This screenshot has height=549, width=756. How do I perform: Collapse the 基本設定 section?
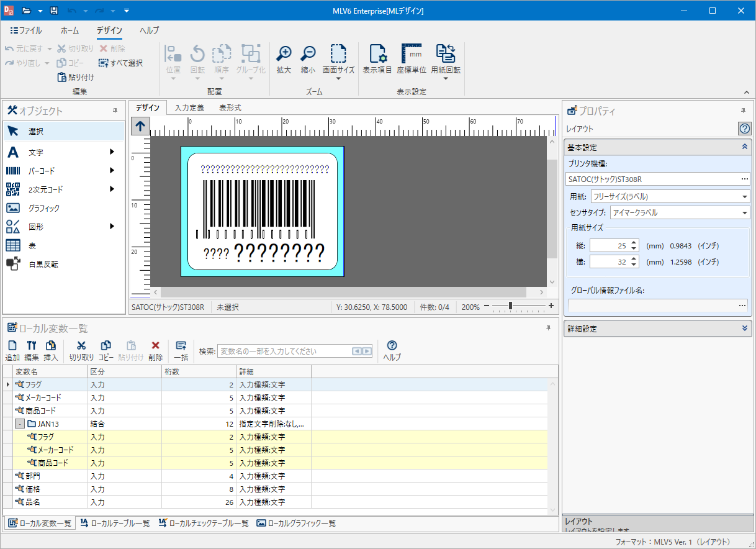pos(745,147)
